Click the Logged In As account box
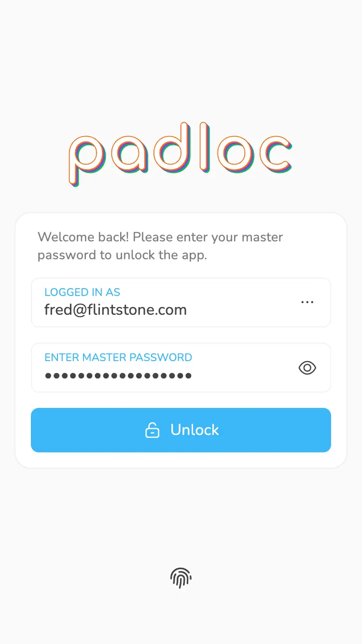 coord(181,302)
